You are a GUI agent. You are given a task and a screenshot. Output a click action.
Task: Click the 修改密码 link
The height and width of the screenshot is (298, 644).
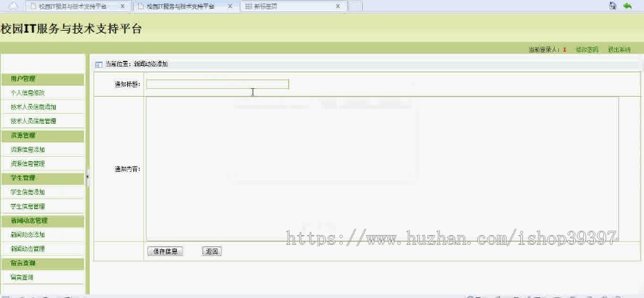(587, 49)
